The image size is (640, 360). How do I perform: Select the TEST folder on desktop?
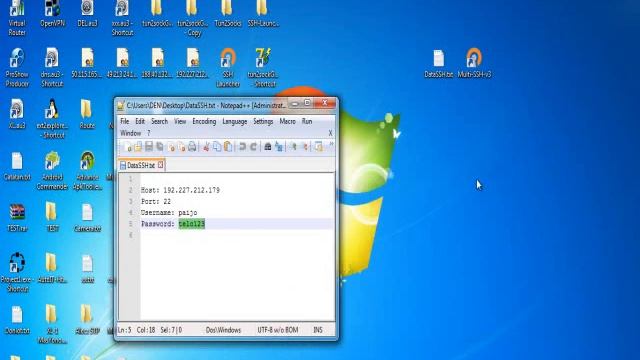point(52,218)
